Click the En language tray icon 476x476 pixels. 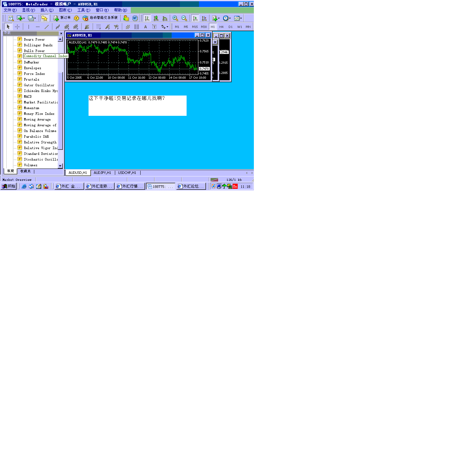click(x=235, y=187)
